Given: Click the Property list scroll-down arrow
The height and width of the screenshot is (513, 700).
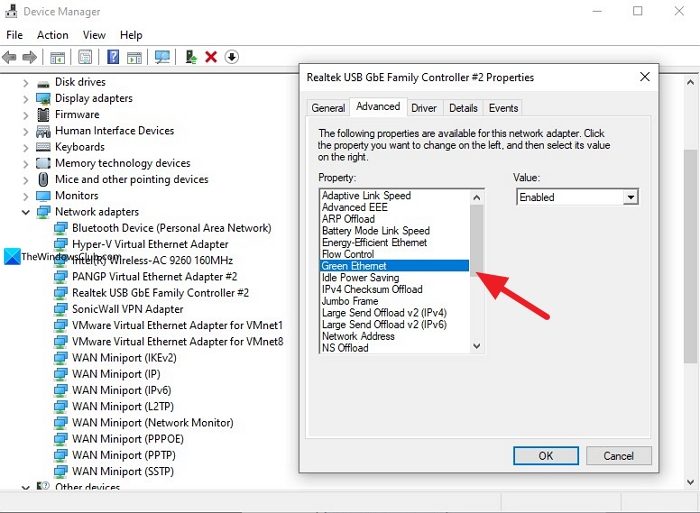Looking at the screenshot, I should (x=477, y=346).
